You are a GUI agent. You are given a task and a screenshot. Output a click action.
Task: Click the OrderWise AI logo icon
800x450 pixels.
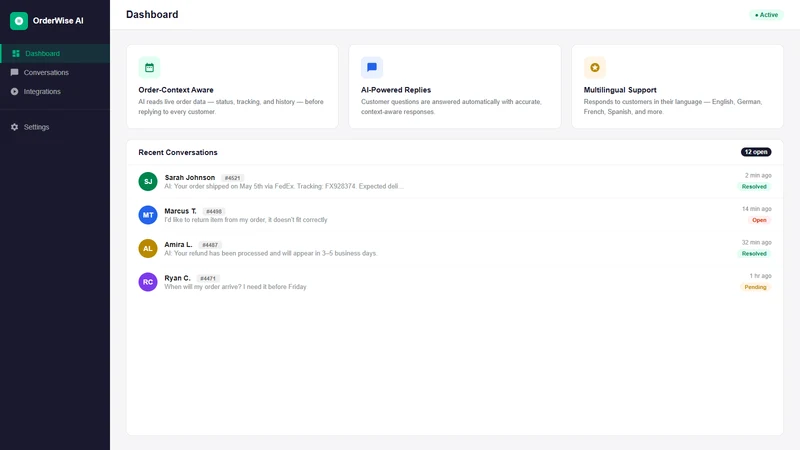(x=19, y=21)
